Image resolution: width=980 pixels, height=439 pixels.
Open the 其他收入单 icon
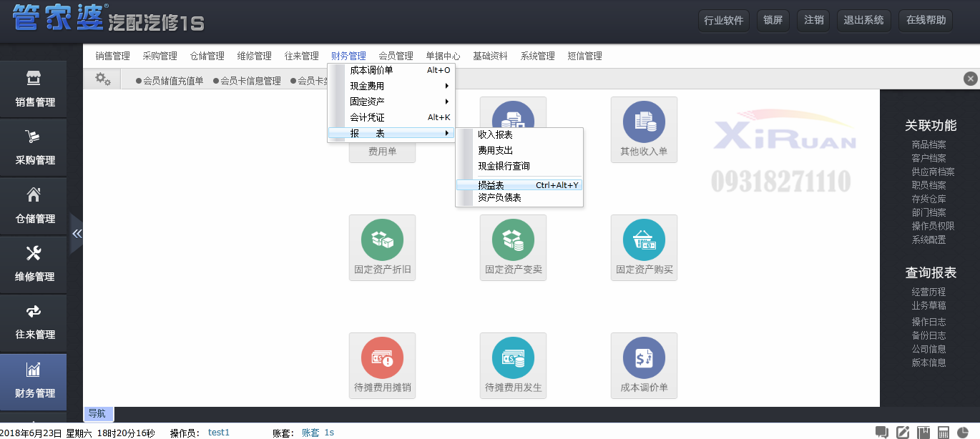[x=644, y=129]
